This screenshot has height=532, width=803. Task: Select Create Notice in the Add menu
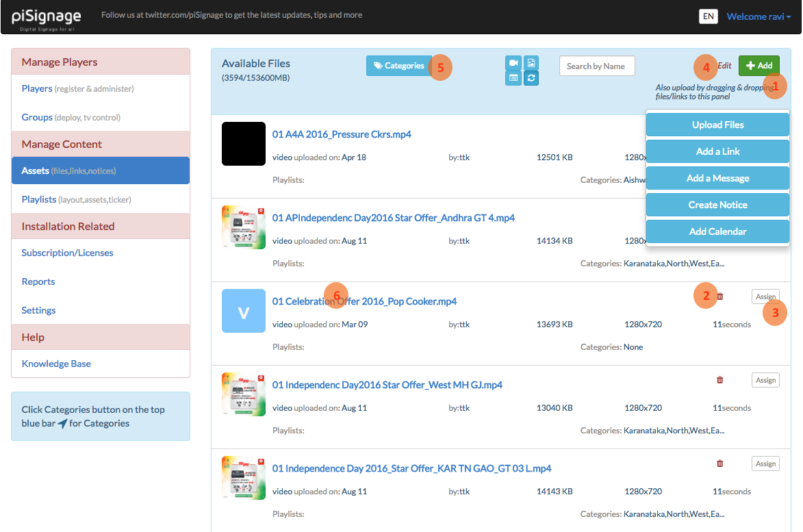click(x=717, y=205)
